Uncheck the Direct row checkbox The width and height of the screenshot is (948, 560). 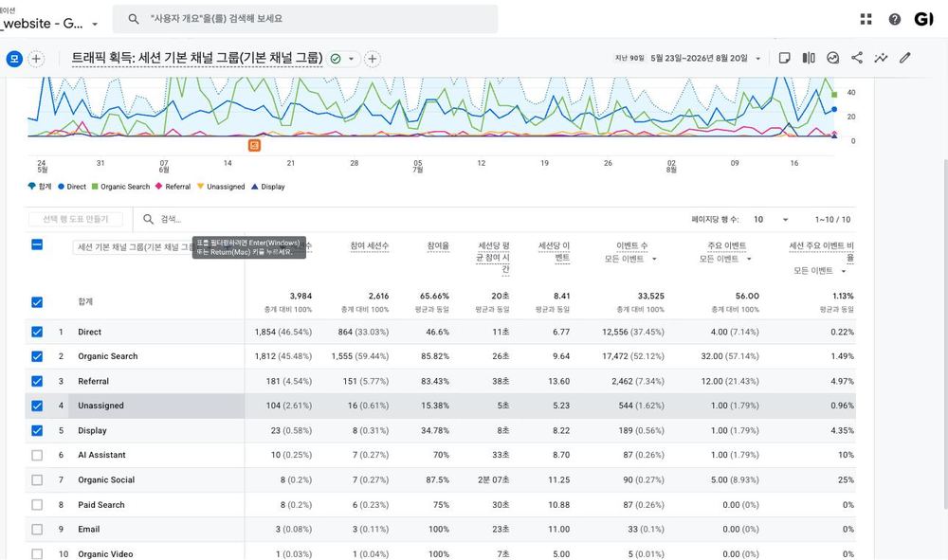click(37, 332)
